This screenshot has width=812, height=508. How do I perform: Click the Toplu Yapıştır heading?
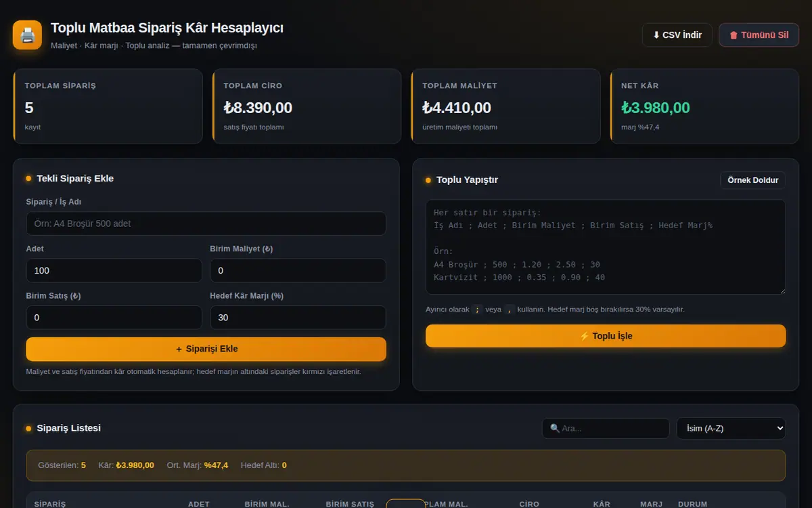(467, 179)
